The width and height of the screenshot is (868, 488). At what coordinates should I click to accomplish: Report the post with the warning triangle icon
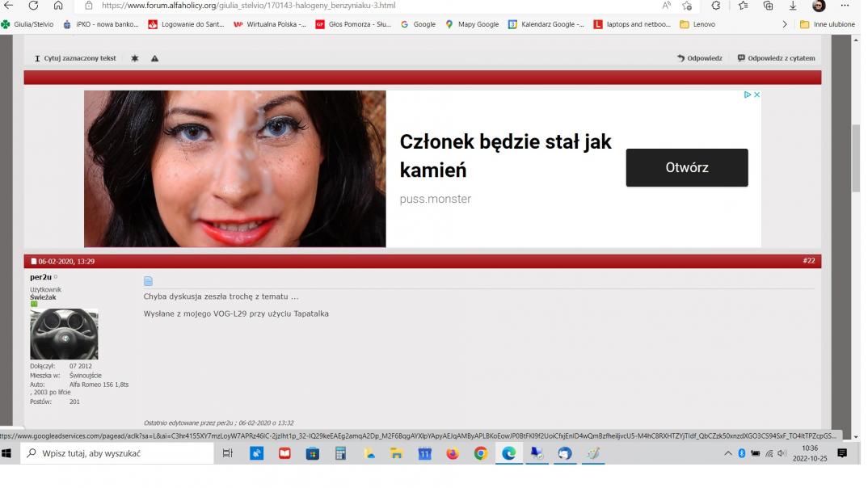pyautogui.click(x=155, y=58)
